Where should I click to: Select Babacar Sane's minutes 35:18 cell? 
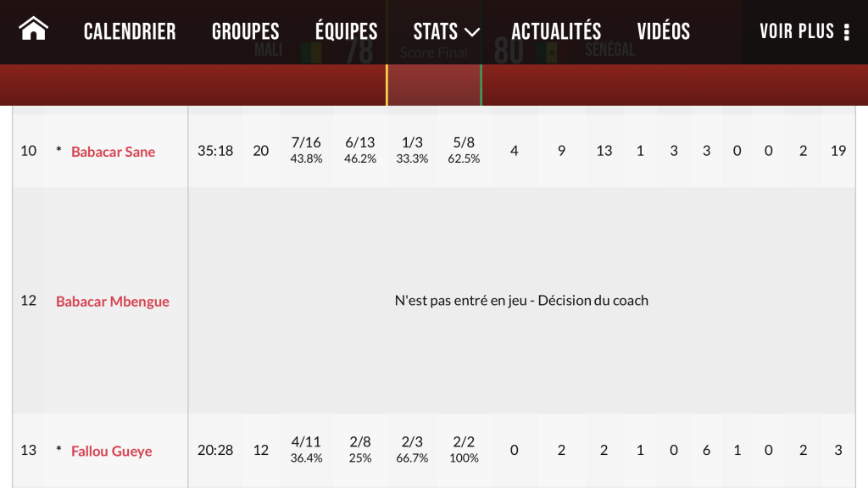pyautogui.click(x=215, y=151)
